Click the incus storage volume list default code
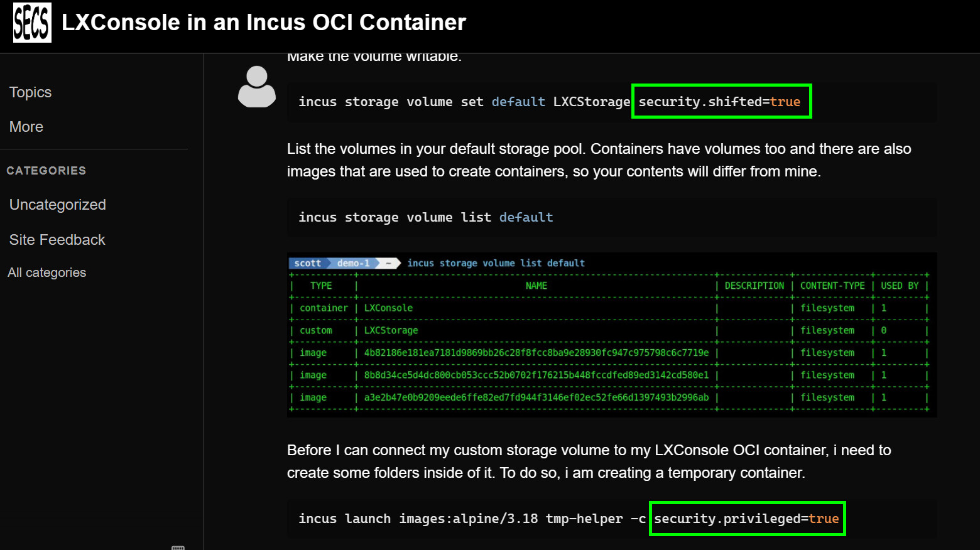Image resolution: width=980 pixels, height=550 pixels. [x=612, y=217]
